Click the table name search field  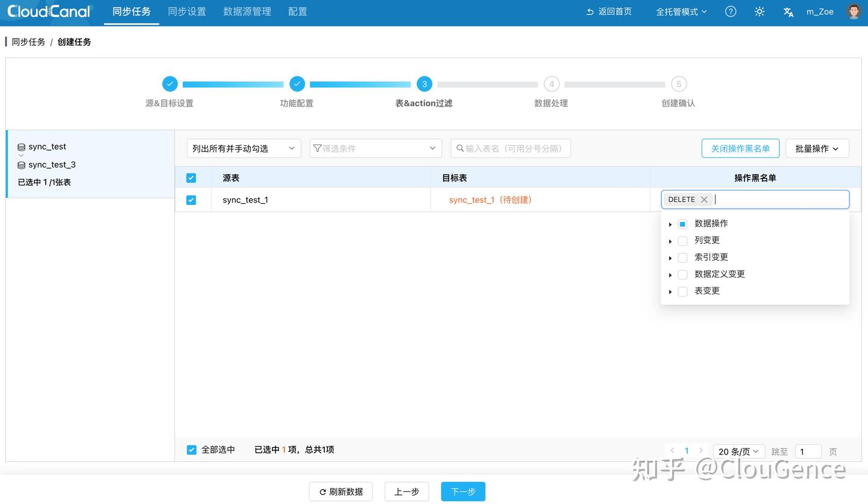(511, 148)
